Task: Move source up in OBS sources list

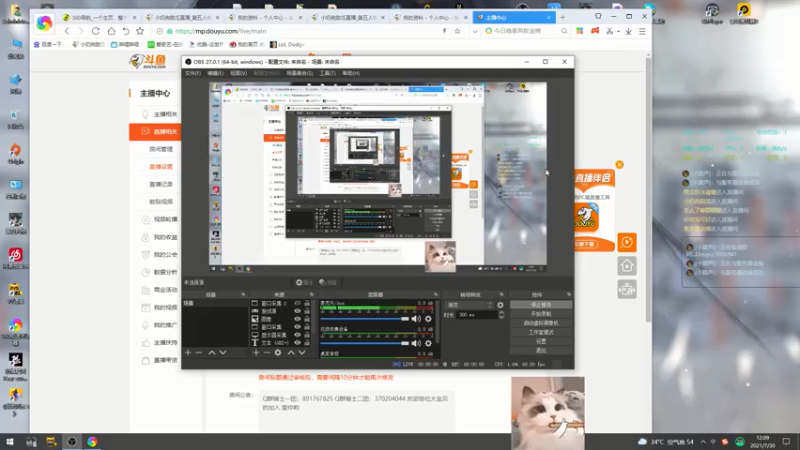Action: coord(291,353)
